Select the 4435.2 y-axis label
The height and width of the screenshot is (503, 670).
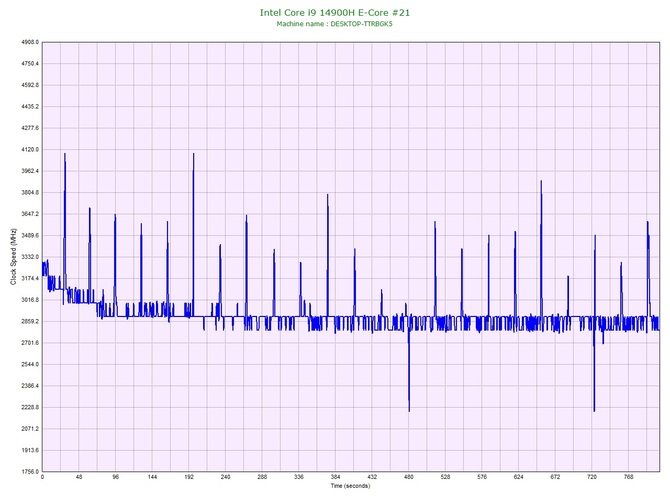(30, 106)
